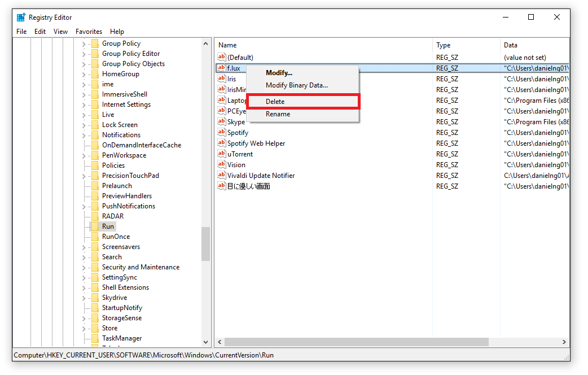This screenshot has width=588, height=375.
Task: Sort values by the Name column header
Action: point(323,45)
